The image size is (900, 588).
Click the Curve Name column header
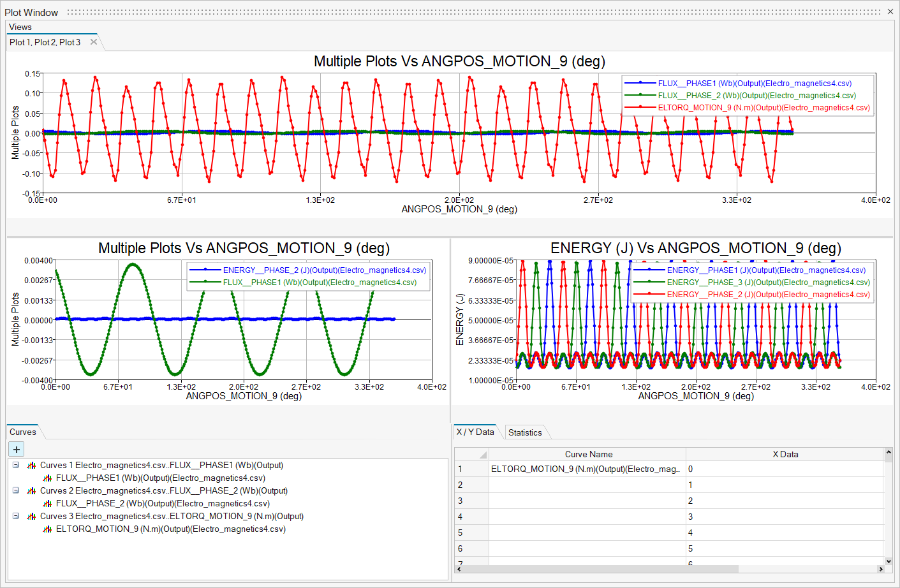(588, 454)
